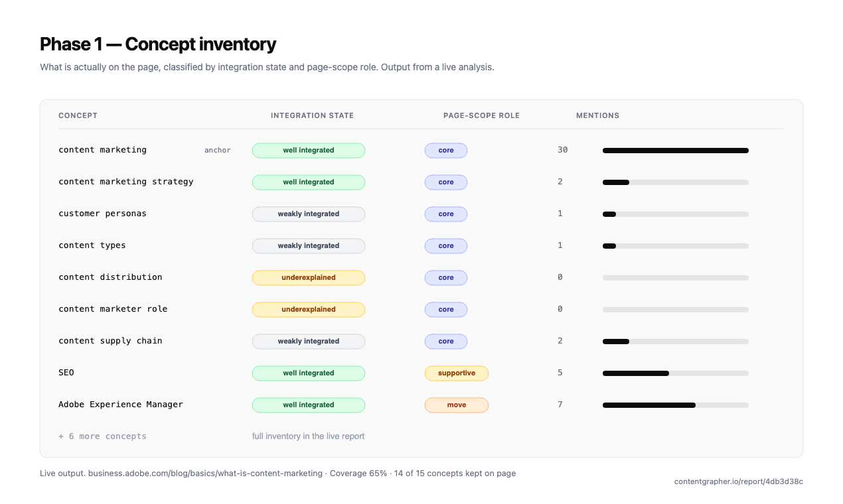Viewport: 843px width, 504px height.
Task: Click the core badge for content types
Action: pos(446,246)
